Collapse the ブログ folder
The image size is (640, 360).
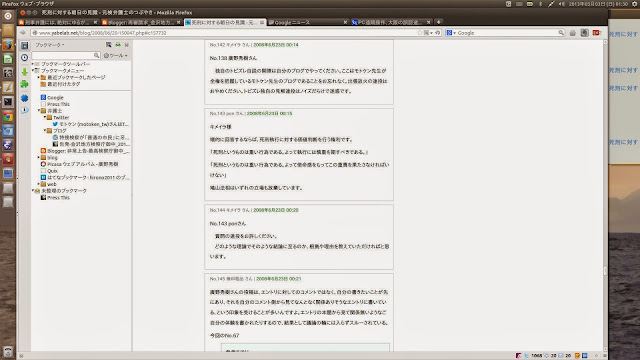point(44,131)
